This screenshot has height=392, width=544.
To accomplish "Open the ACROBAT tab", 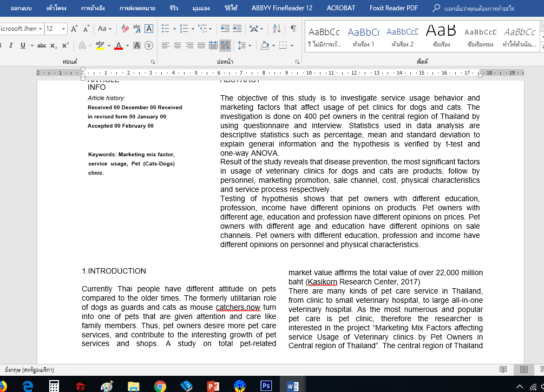I will [x=340, y=8].
